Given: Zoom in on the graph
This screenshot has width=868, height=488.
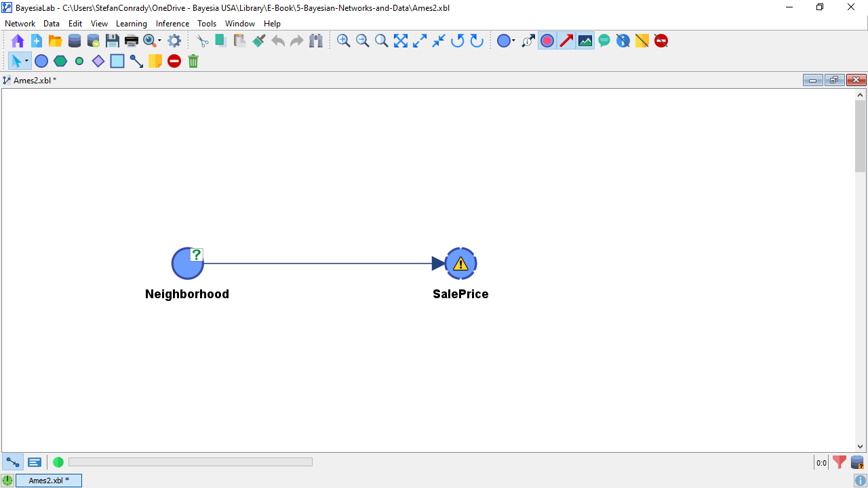Looking at the screenshot, I should tap(344, 41).
